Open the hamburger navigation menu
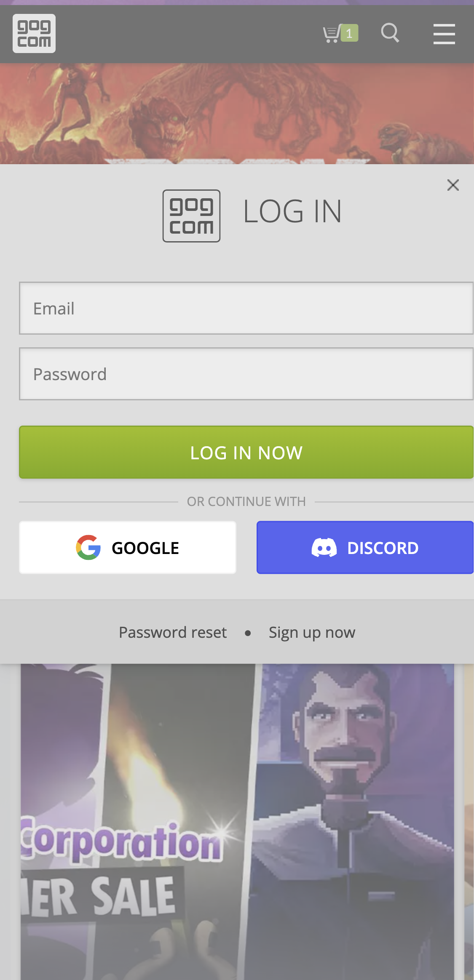 tap(444, 34)
